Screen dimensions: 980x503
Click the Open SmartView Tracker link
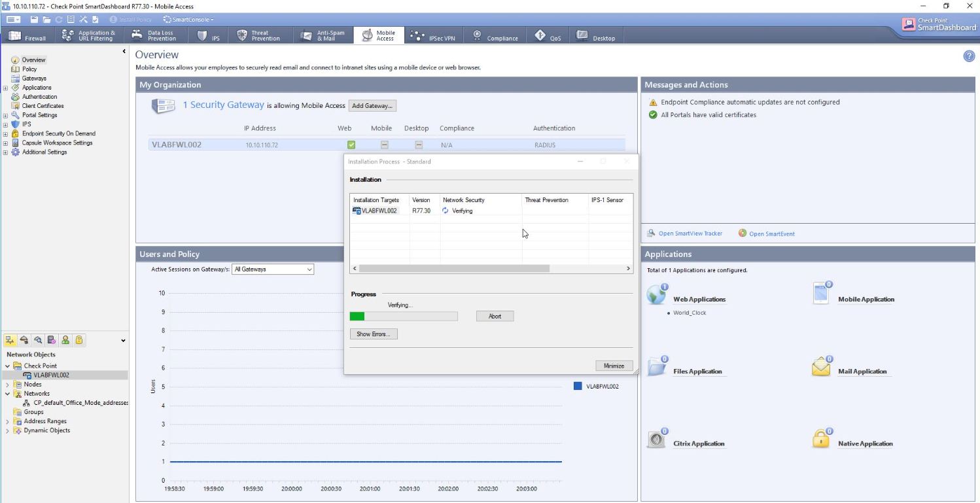tap(690, 234)
